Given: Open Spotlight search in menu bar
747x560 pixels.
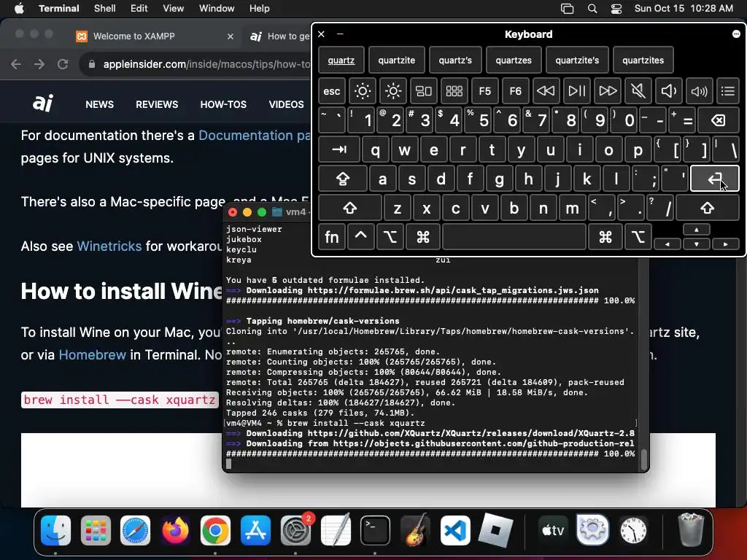Looking at the screenshot, I should click(x=592, y=9).
